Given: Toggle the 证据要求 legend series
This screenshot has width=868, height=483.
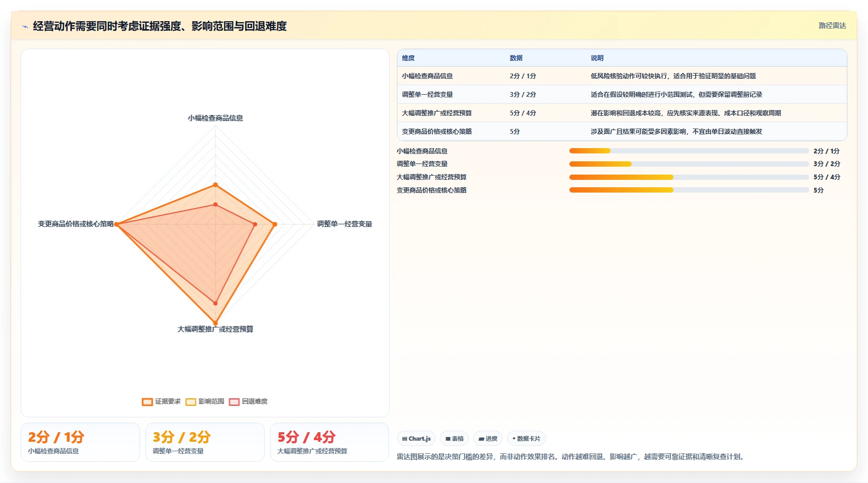Looking at the screenshot, I should click(x=161, y=402).
